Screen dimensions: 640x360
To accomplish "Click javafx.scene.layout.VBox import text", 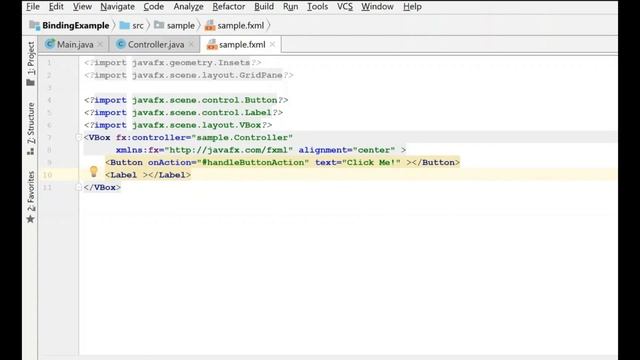I will (x=196, y=125).
